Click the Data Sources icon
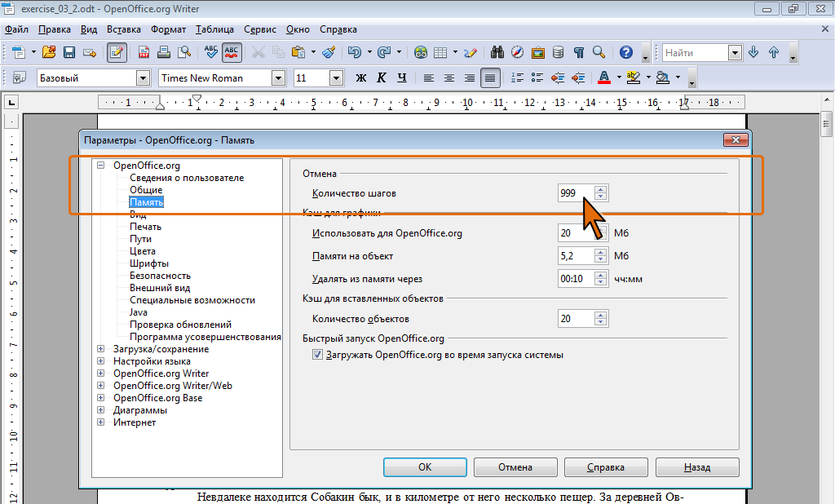 (558, 52)
